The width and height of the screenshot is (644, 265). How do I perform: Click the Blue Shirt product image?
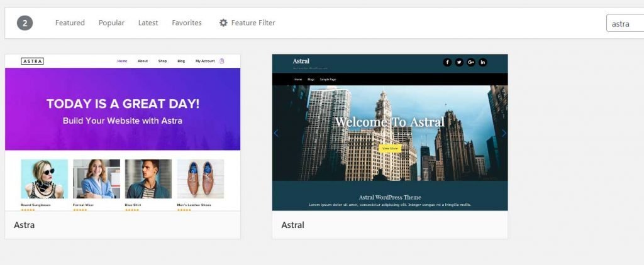(x=148, y=179)
